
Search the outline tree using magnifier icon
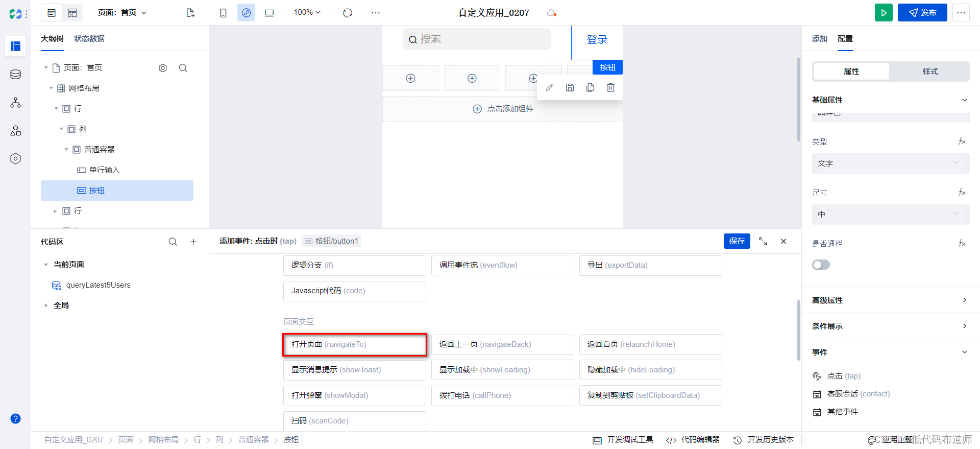183,68
